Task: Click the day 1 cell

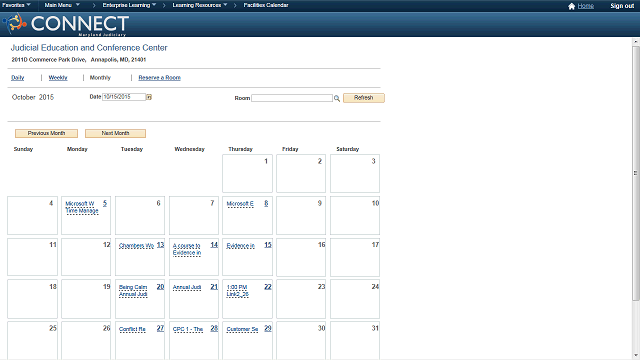Action: coord(247,173)
